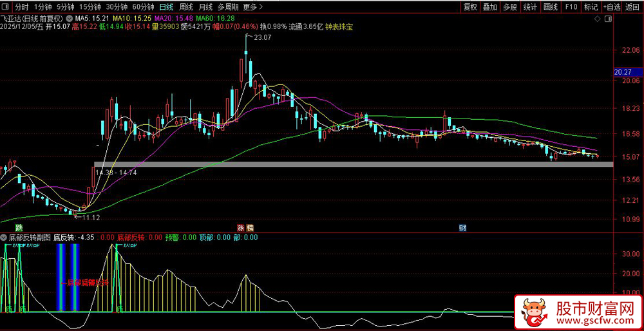The width and height of the screenshot is (644, 331).
Task: Click the 榜 event marker
Action: coord(249,228)
